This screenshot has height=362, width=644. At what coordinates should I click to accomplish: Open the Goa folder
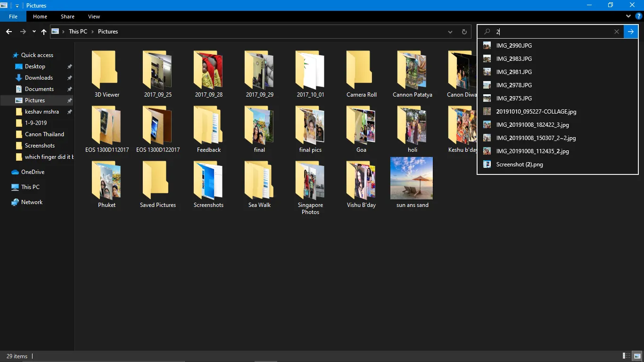(x=362, y=129)
